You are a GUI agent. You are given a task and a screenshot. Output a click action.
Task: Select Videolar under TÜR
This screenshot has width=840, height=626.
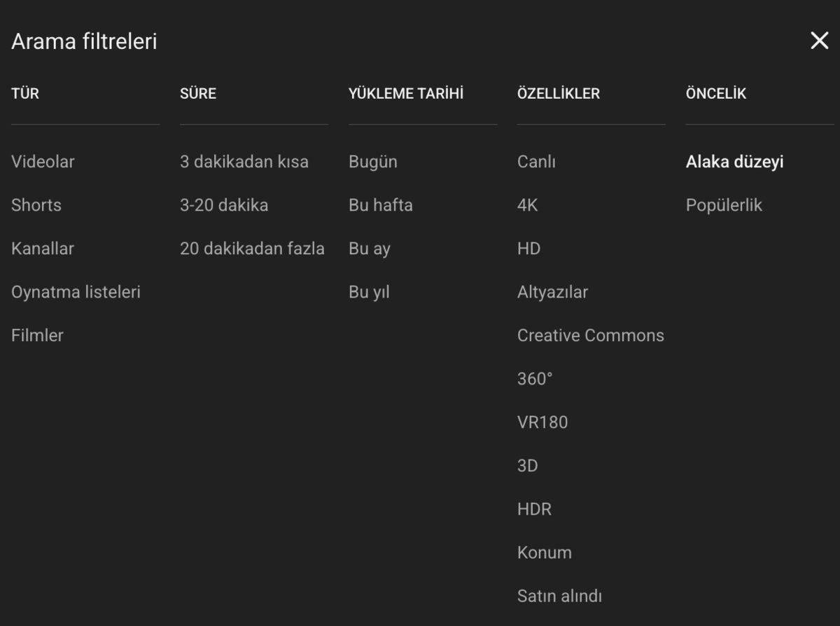[x=42, y=162]
